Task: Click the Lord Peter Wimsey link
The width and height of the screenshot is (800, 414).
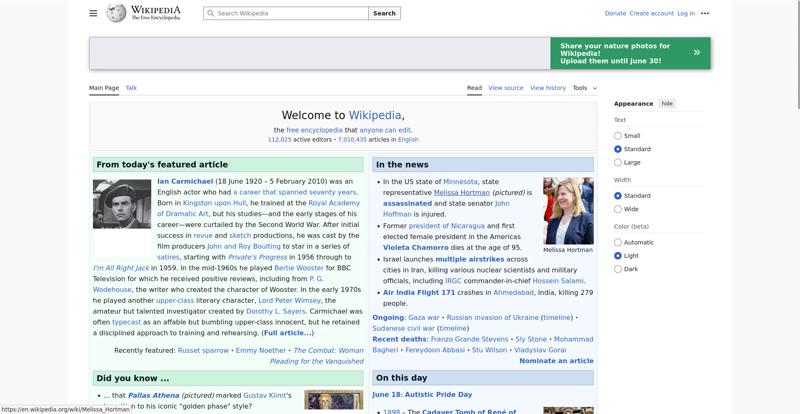Action: (x=289, y=301)
